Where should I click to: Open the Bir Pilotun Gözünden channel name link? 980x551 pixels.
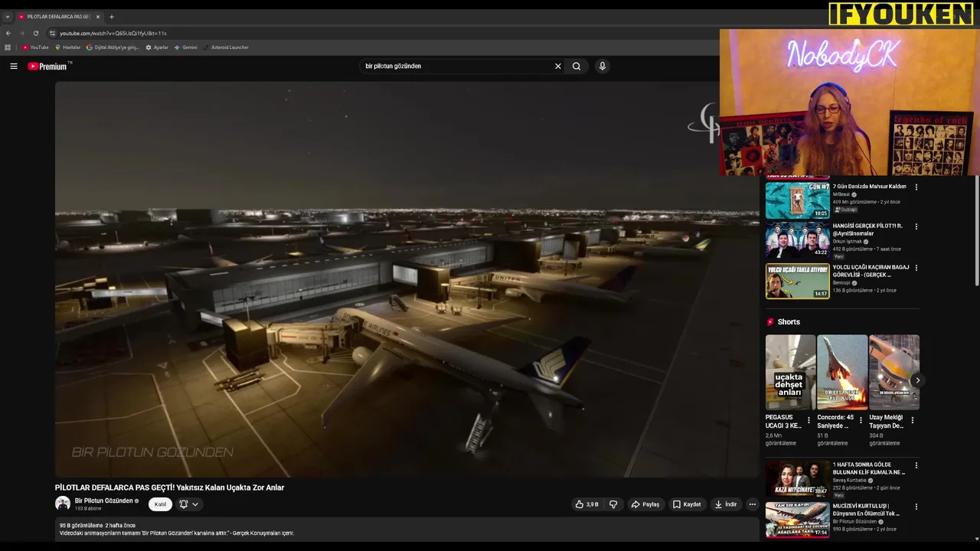(x=104, y=500)
